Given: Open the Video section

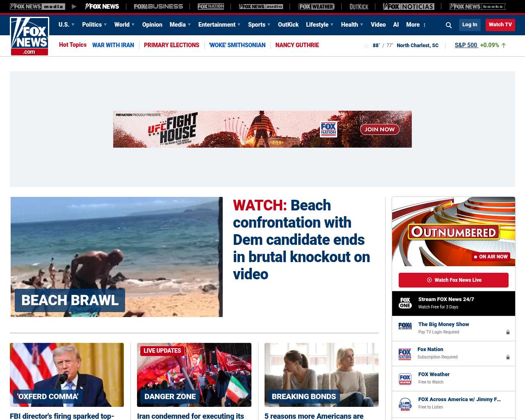Looking at the screenshot, I should click(378, 25).
